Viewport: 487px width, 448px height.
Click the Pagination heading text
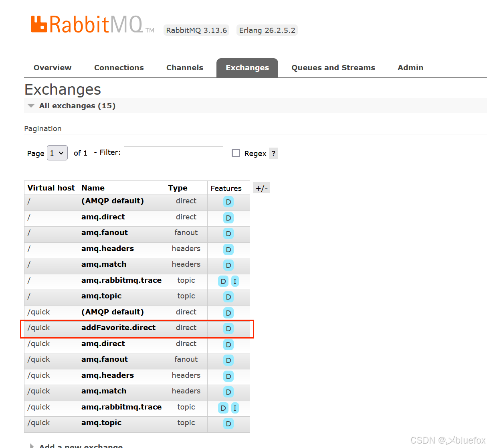[43, 129]
